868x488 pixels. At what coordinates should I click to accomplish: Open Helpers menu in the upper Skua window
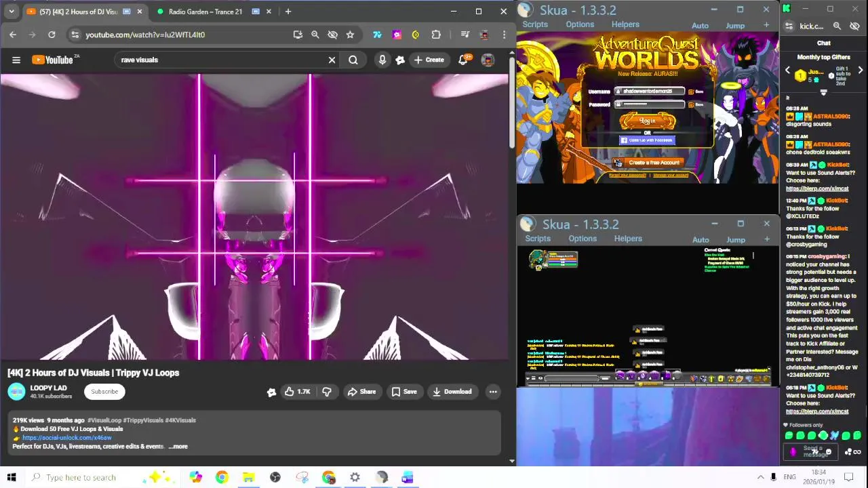(x=625, y=24)
